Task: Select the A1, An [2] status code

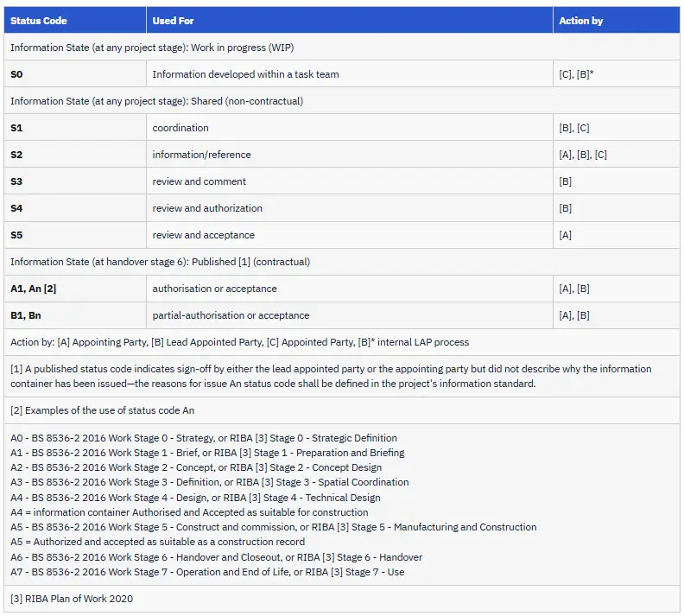Action: click(x=33, y=289)
